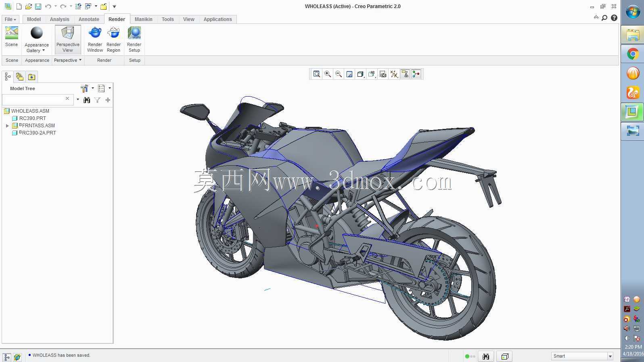Start Render Window

tap(95, 39)
